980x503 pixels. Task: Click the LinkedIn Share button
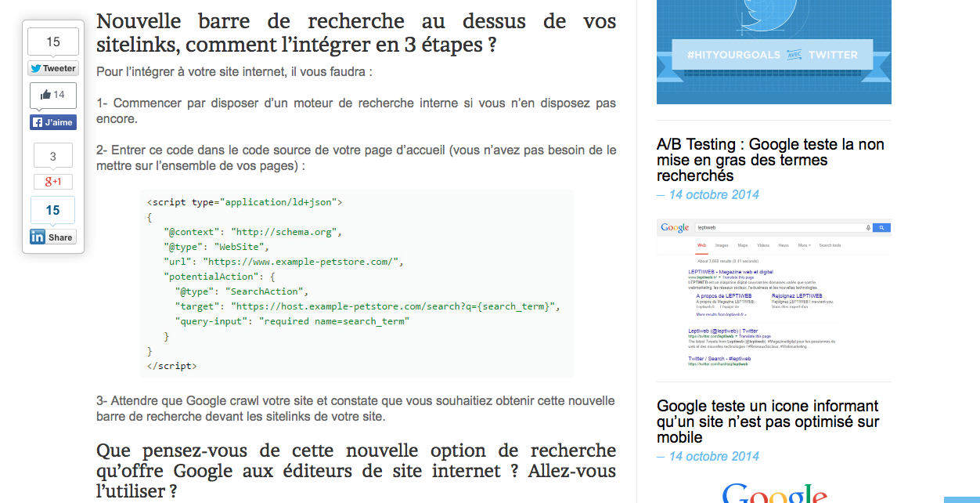point(53,237)
